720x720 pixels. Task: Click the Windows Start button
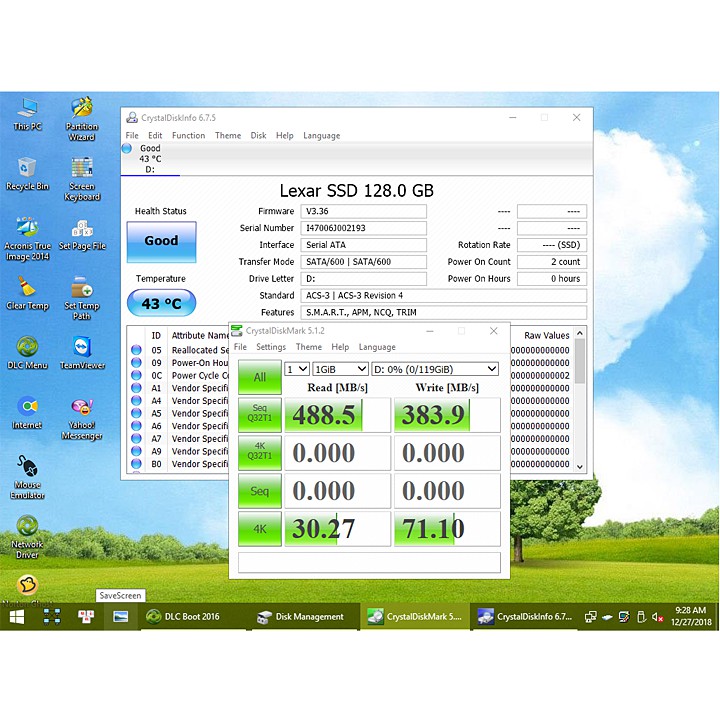(17, 616)
